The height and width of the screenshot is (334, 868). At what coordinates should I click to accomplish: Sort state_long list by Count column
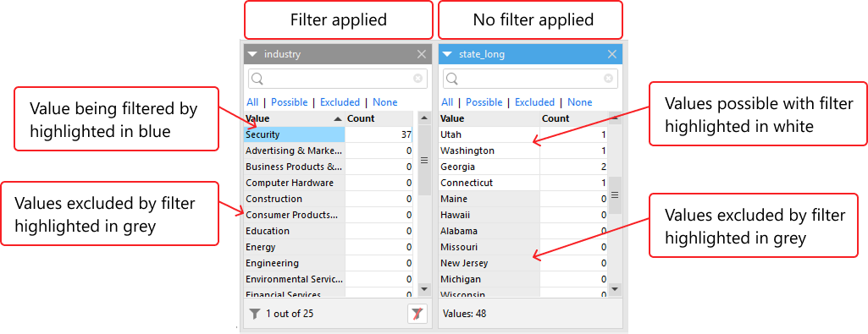click(x=573, y=118)
